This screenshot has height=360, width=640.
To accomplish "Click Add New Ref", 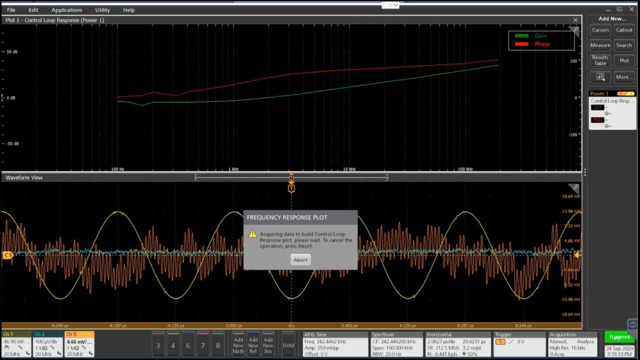I will (253, 344).
